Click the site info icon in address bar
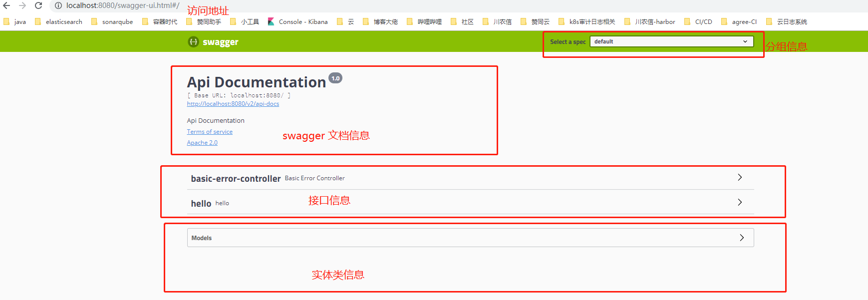The height and width of the screenshot is (300, 868). pos(58,5)
